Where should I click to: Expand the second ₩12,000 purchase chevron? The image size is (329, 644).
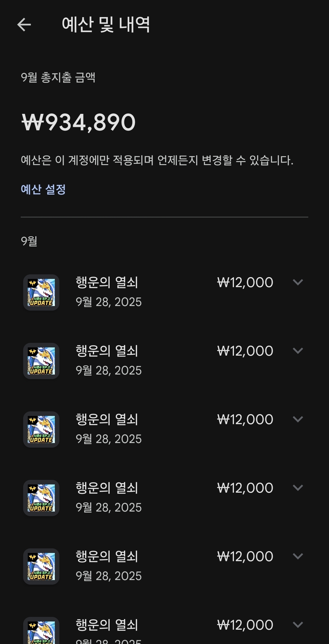[x=298, y=351]
